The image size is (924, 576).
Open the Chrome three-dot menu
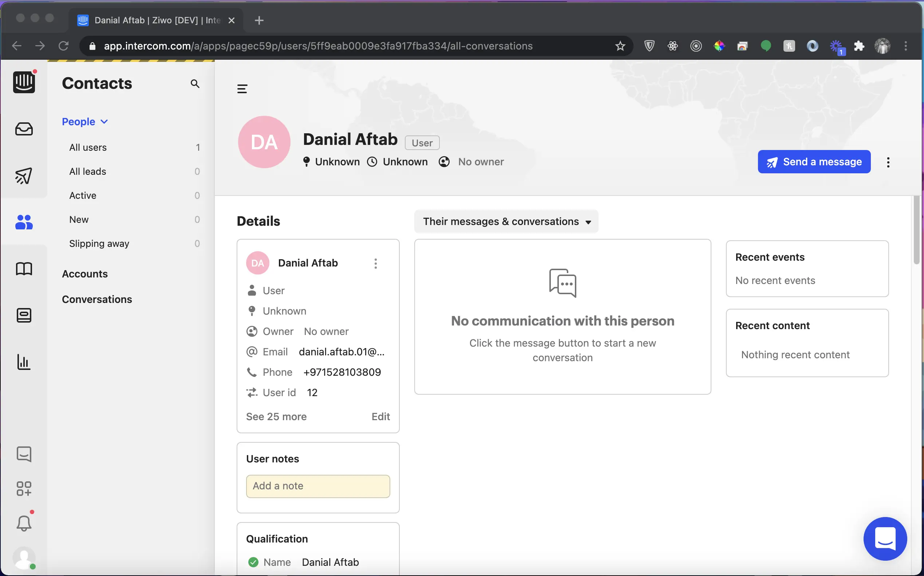click(x=906, y=46)
